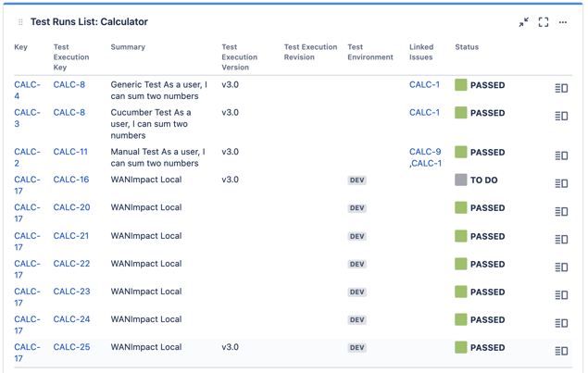Open details icon for CALC-24 execution row
This screenshot has width=588, height=373.
(561, 323)
